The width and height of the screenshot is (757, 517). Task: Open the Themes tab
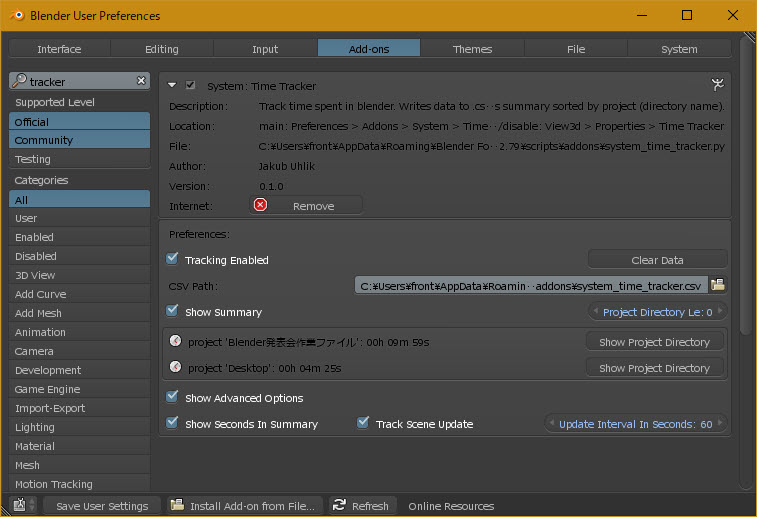[472, 49]
